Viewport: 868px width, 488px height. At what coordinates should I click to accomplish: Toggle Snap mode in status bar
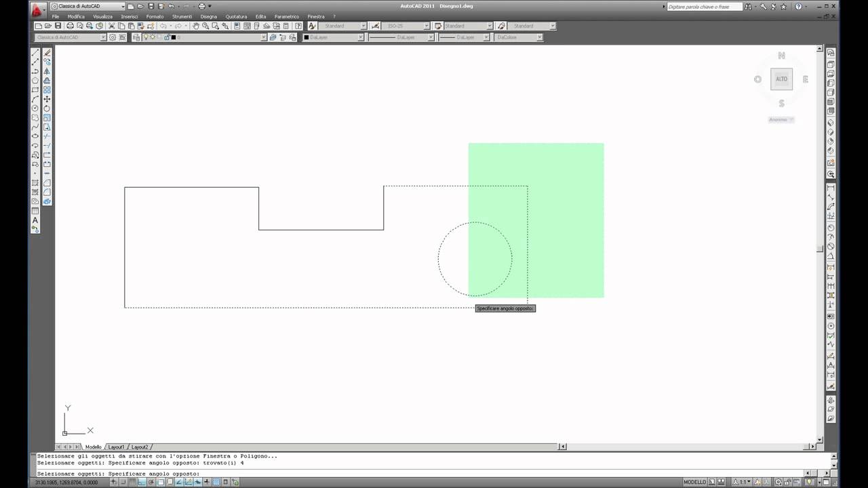(x=123, y=483)
